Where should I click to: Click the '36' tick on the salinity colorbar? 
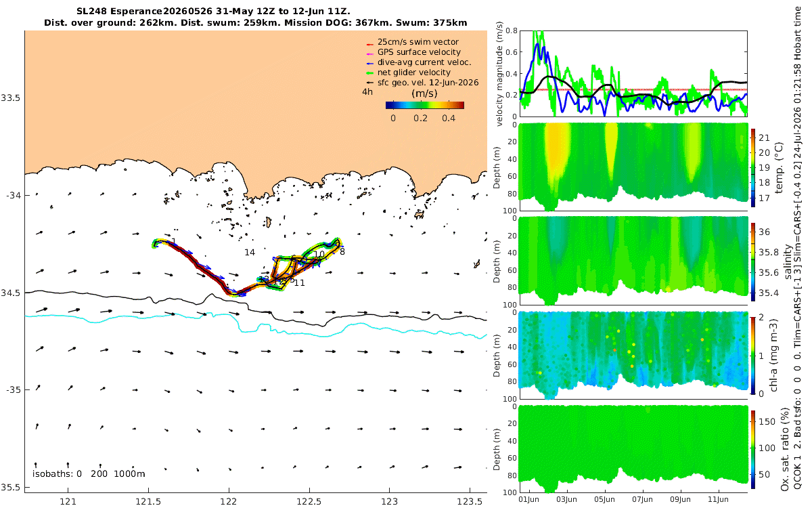point(765,232)
